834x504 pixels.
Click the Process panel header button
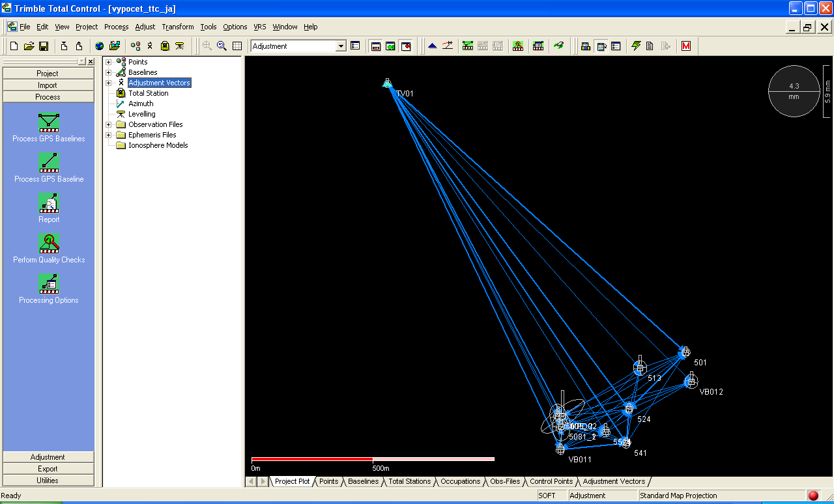48,97
